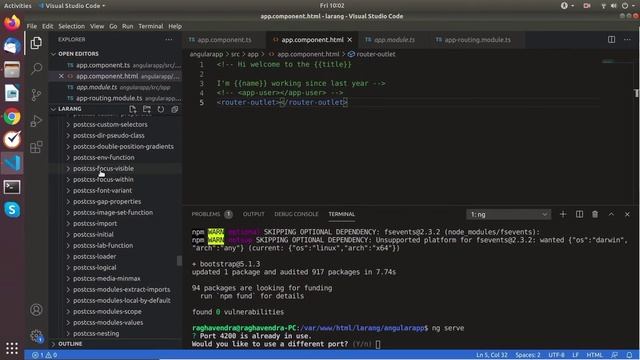This screenshot has height=360, width=640.
Task: Switch to app.component.ts tab
Action: [x=224, y=40]
